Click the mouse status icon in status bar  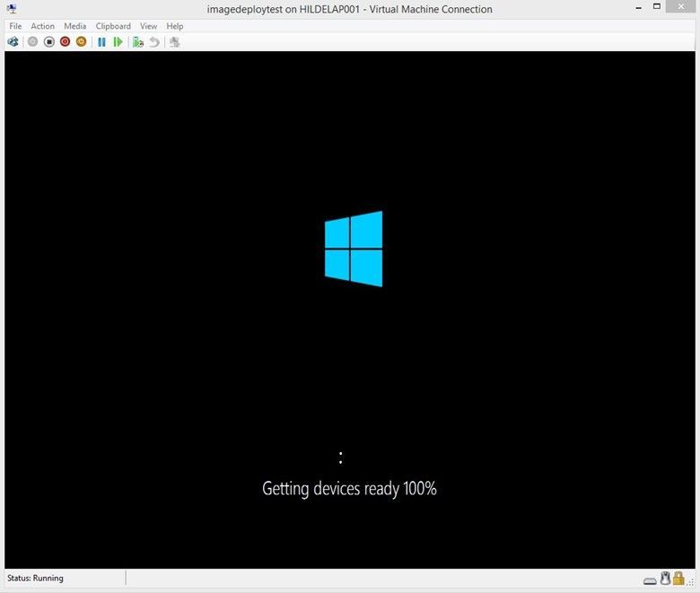tap(666, 579)
